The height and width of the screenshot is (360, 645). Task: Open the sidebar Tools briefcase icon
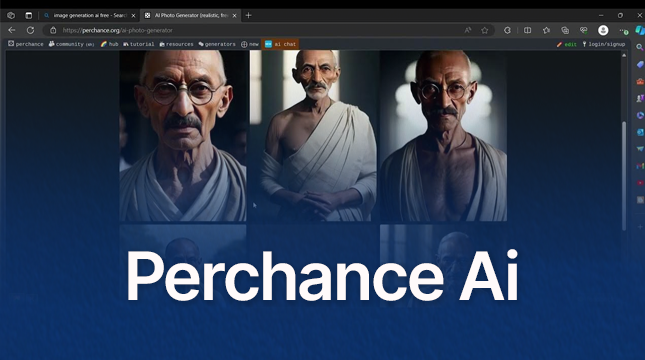(x=640, y=81)
